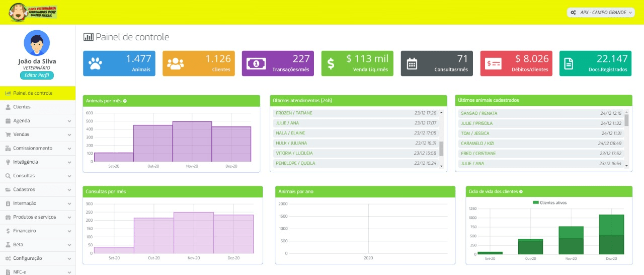This screenshot has height=275, width=644.
Task: Toggle Clientes ativos legend on chart
Action: [549, 202]
